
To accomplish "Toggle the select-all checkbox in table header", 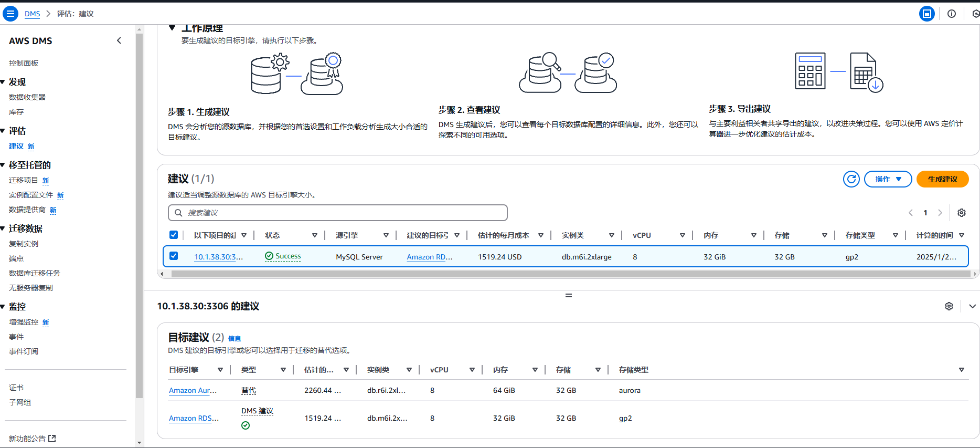I will [174, 235].
